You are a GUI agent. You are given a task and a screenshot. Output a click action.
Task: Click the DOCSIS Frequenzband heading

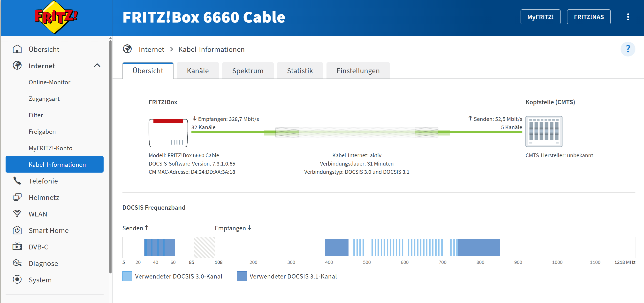(154, 207)
